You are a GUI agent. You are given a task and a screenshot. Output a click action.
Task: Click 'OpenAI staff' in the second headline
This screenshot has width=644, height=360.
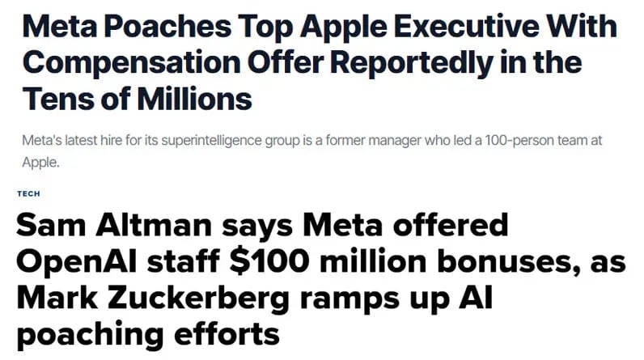[117, 262]
